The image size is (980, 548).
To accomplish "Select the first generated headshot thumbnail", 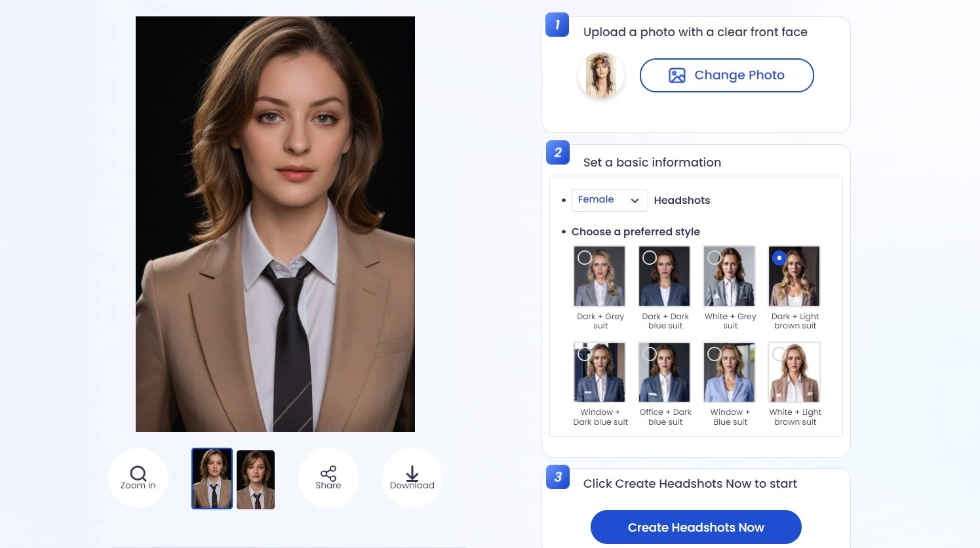I will coord(212,479).
